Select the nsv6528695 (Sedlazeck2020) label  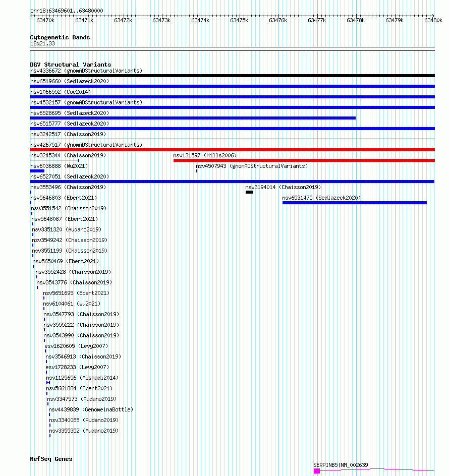pos(70,113)
